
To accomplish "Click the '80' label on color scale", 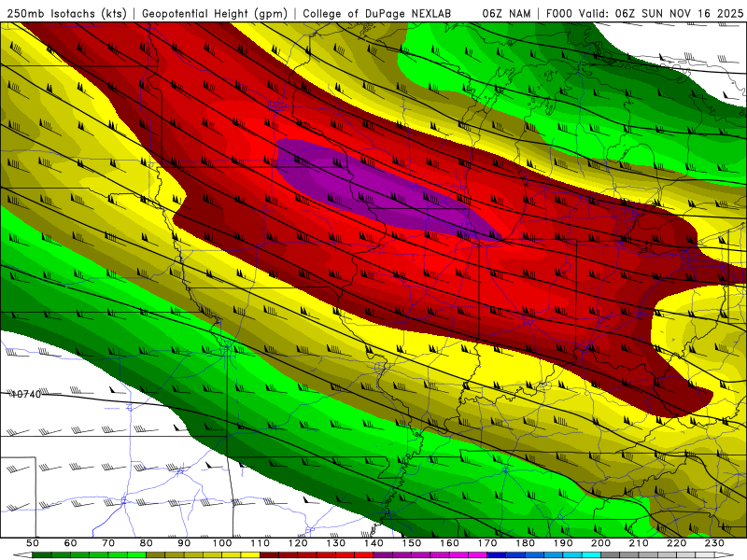I will [146, 543].
